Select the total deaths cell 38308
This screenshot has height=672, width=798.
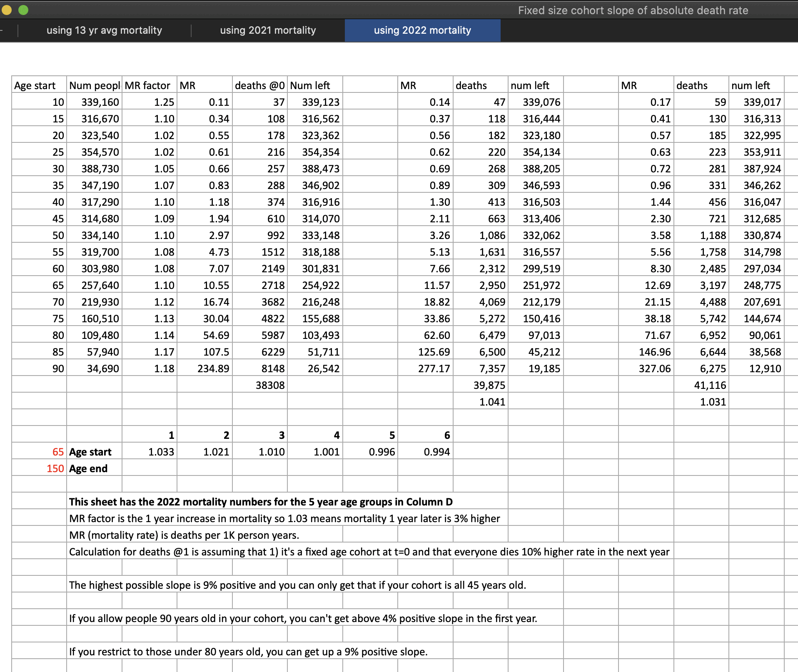click(x=269, y=385)
